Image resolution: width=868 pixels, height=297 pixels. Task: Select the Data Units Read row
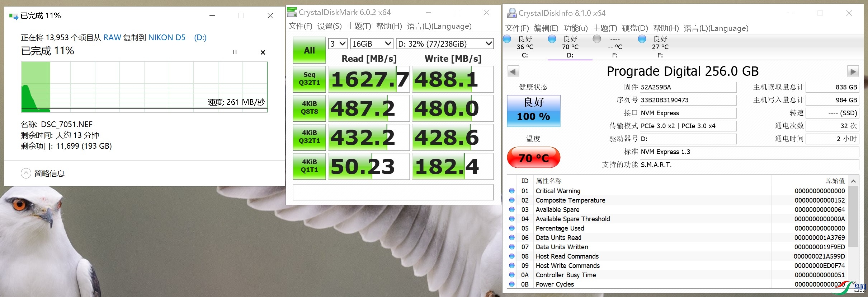678,238
